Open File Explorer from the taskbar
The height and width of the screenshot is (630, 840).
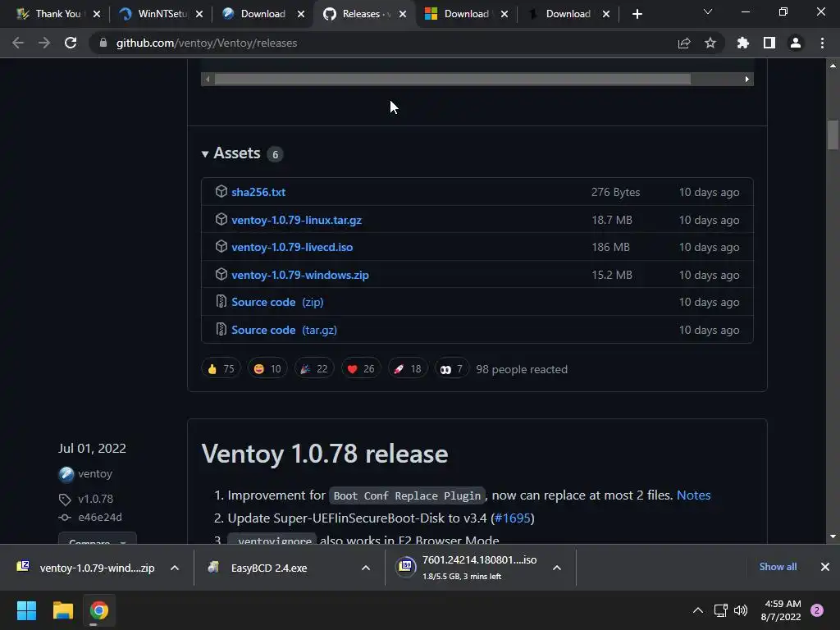[62, 610]
